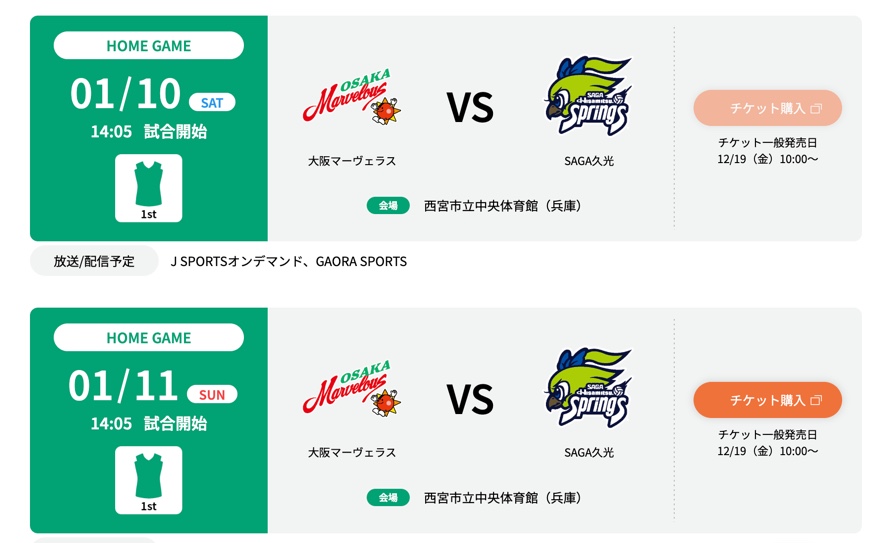Viewport: 880px width, 543px height.
Task: Click the SAGA Springs logo in January 10 match
Action: [589, 97]
